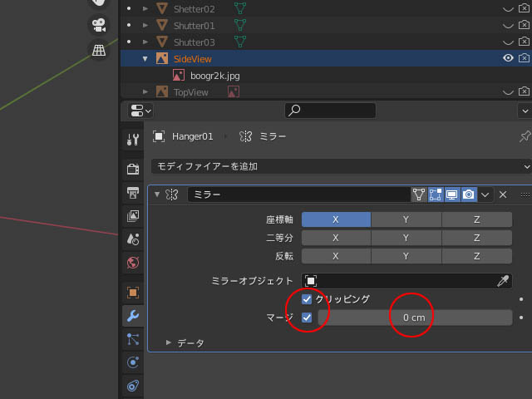Collapse the SideView tree item
This screenshot has height=399, width=532.
tap(145, 59)
